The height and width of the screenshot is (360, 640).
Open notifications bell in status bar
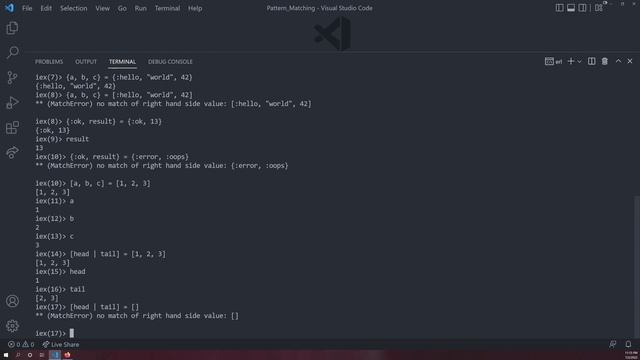tap(628, 344)
